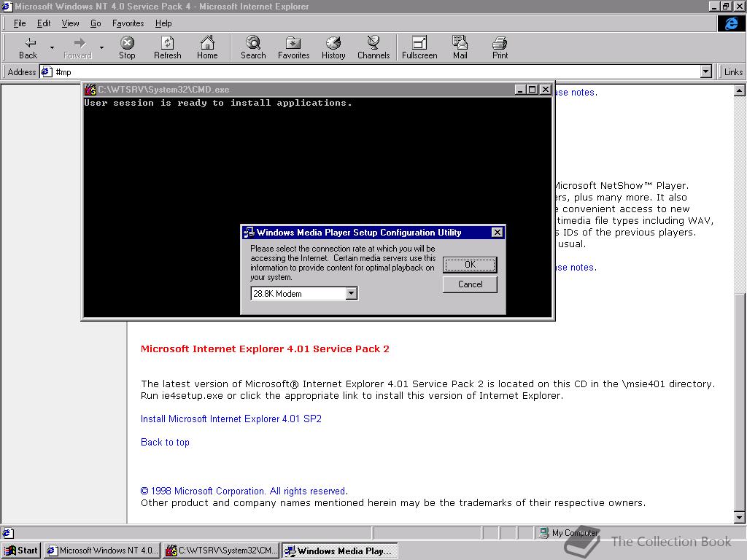Click the Media Player Setup dialog title icon
Image resolution: width=747 pixels, height=560 pixels.
tap(249, 233)
